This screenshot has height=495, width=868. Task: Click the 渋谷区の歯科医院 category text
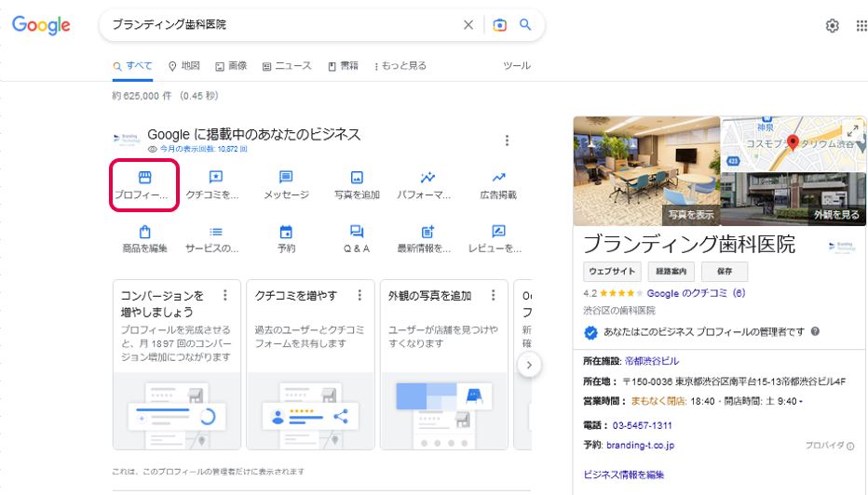(x=619, y=311)
